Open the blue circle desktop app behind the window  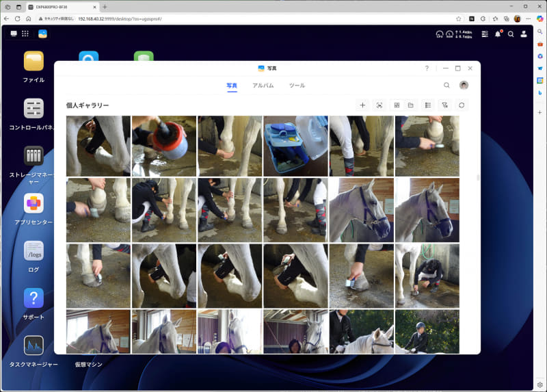tap(89, 56)
